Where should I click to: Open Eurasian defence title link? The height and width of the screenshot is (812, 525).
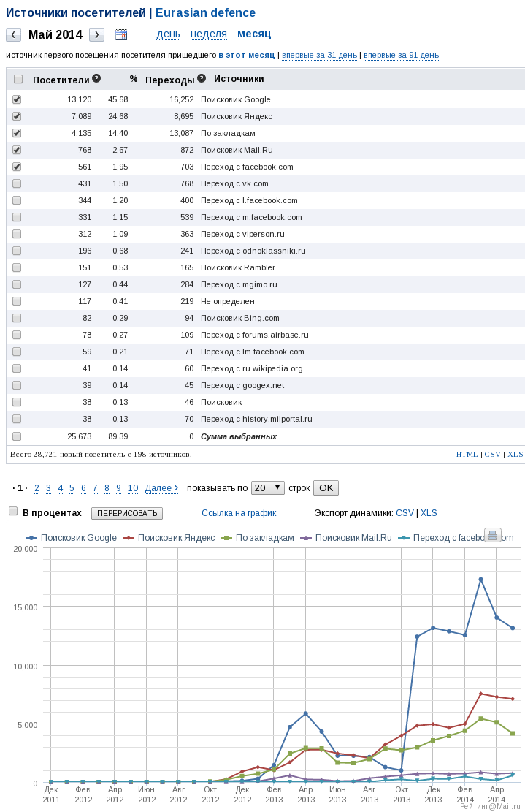point(205,13)
